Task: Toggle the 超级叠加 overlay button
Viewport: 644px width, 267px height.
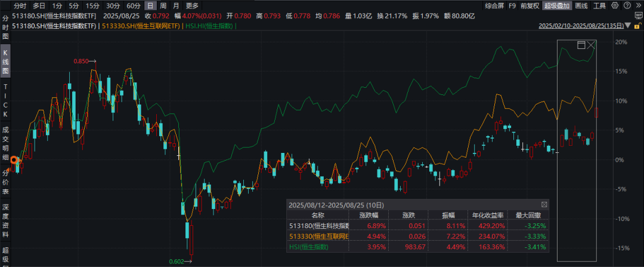Action: click(x=556, y=6)
